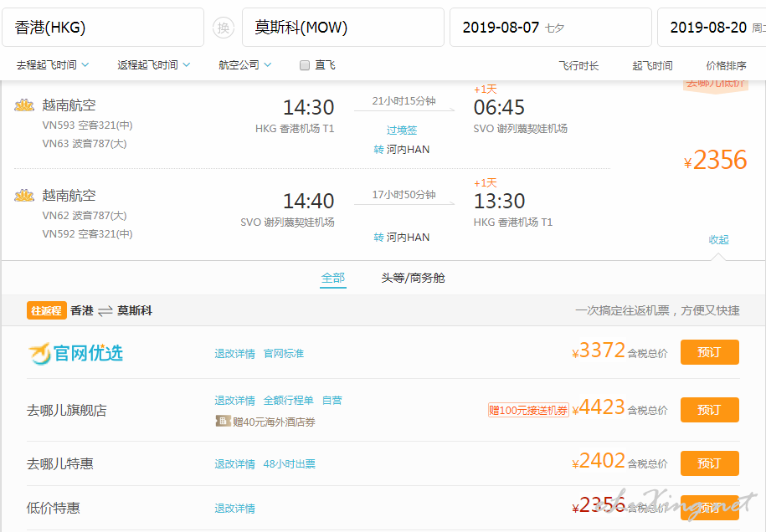Image resolution: width=766 pixels, height=532 pixels.
Task: Open 退改详情 for 低价特惠
Action: pos(234,508)
